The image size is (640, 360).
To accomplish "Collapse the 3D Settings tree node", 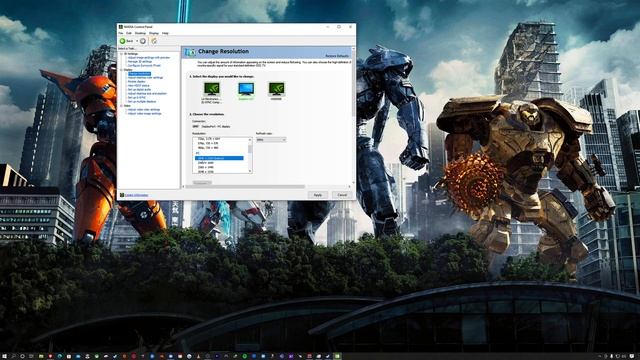I will 121,54.
